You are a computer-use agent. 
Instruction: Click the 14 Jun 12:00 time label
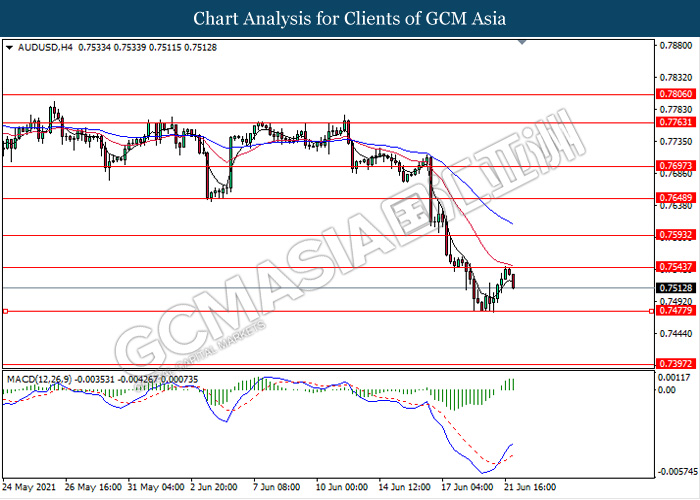pyautogui.click(x=404, y=487)
